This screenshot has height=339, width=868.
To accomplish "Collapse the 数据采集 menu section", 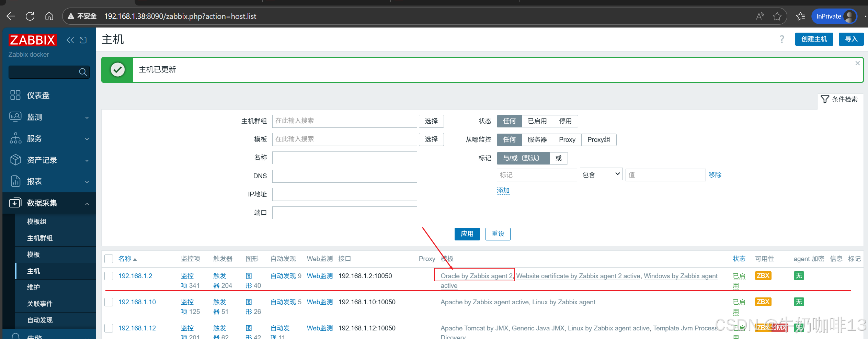I will [49, 203].
